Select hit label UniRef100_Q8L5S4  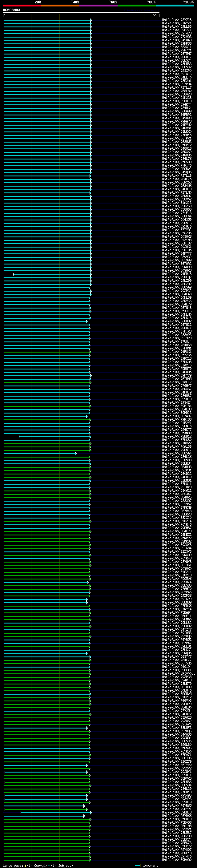click(x=176, y=60)
